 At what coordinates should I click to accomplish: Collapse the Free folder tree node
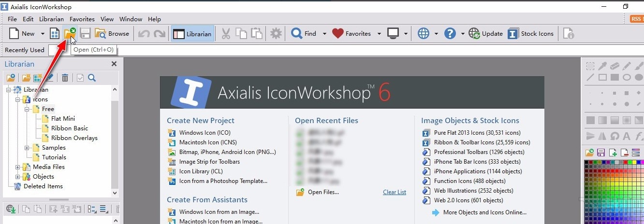click(28, 109)
